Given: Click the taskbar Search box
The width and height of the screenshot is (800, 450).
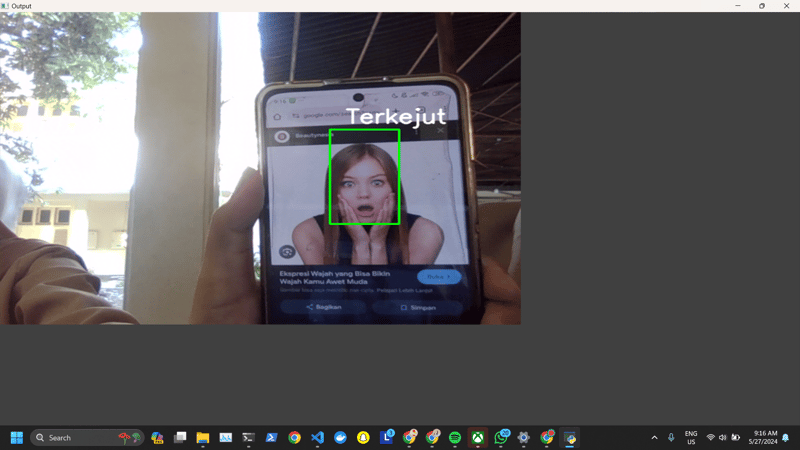Looking at the screenshot, I should 87,438.
